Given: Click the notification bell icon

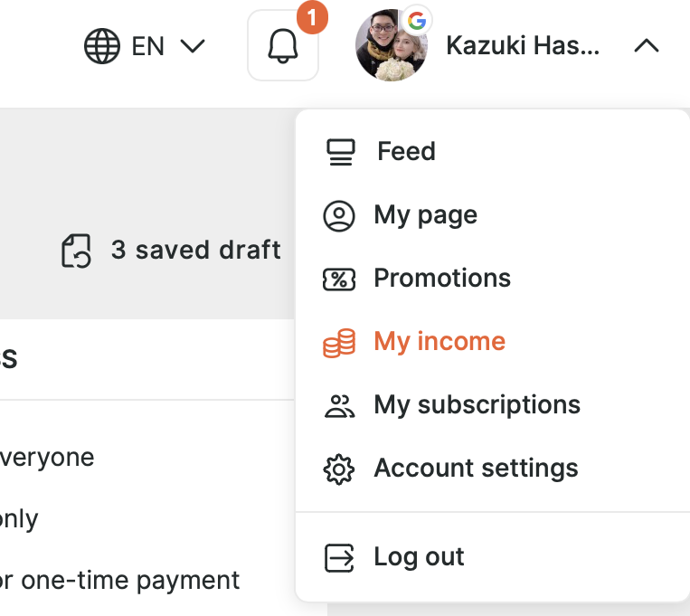Looking at the screenshot, I should pyautogui.click(x=283, y=46).
